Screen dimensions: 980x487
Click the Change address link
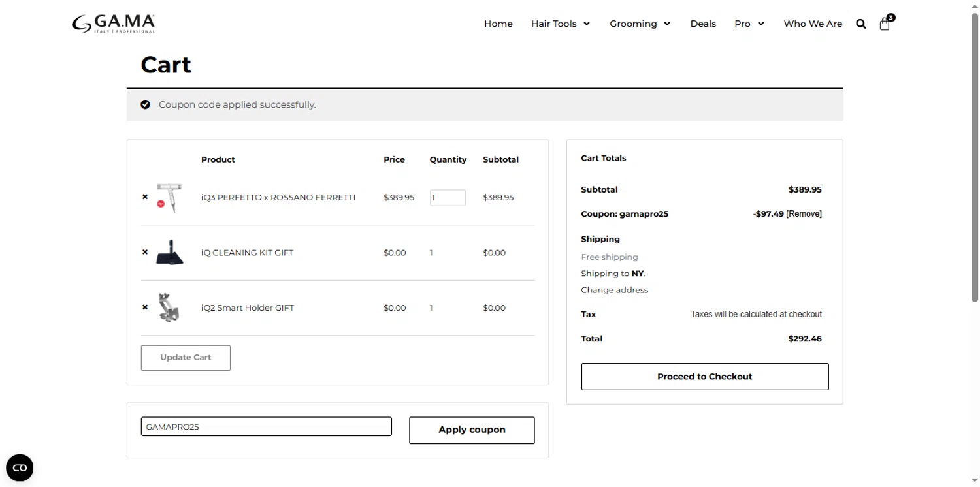pyautogui.click(x=615, y=290)
